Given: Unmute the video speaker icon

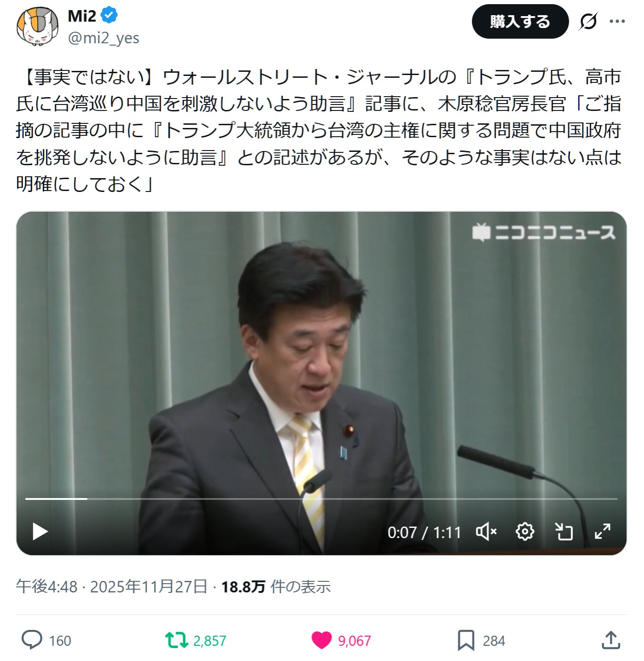Looking at the screenshot, I should (x=486, y=532).
